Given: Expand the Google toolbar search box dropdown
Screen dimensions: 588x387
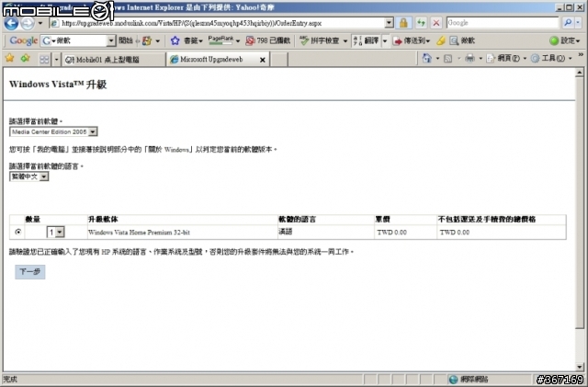Looking at the screenshot, I should pos(111,40).
